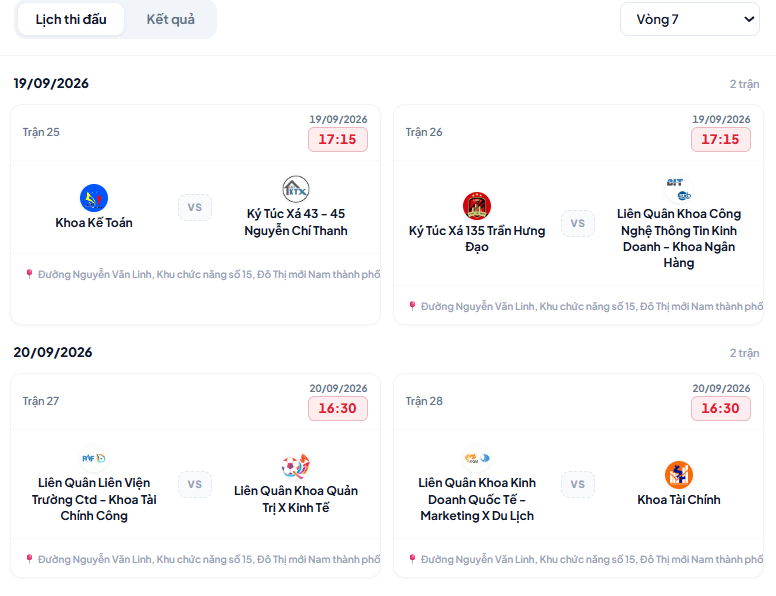Click the Ký Túc Xá 43-45 KTX logo

pos(296,190)
